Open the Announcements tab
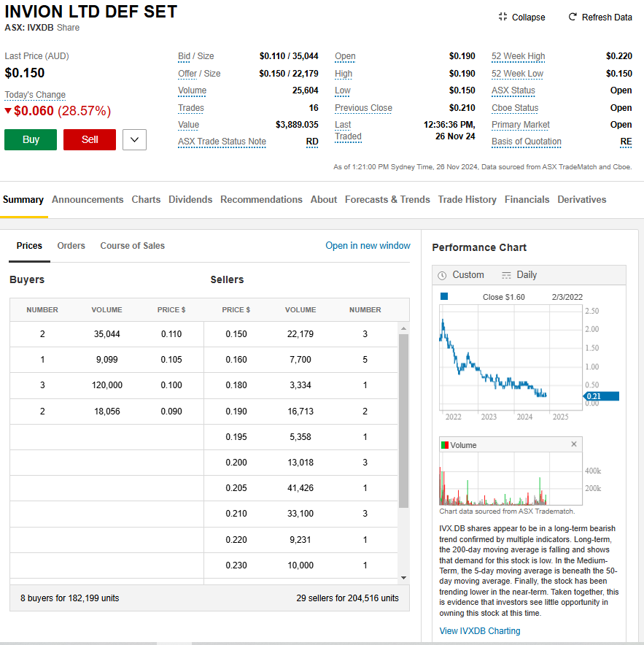Screen dimensions: 644x645 [x=88, y=199]
